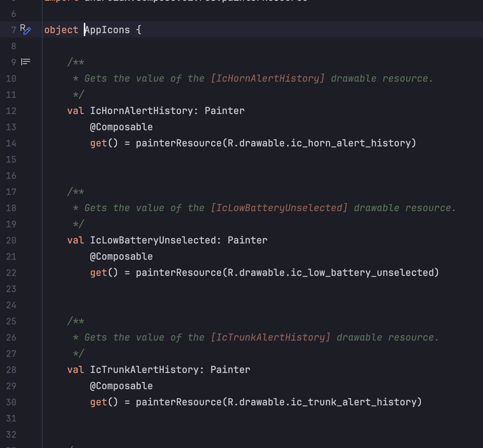
Task: Follow the [IcTrunkAlertHistory] doc comment link
Action: (271, 337)
